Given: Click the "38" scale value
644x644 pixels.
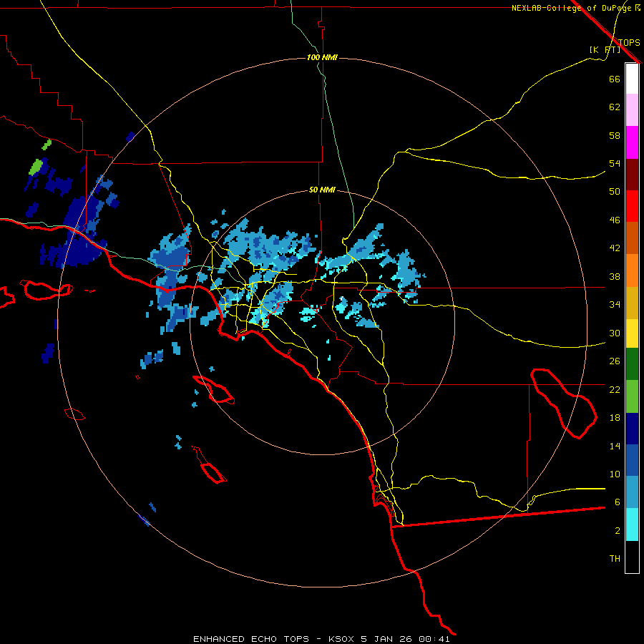Looking at the screenshot, I should pyautogui.click(x=615, y=276).
